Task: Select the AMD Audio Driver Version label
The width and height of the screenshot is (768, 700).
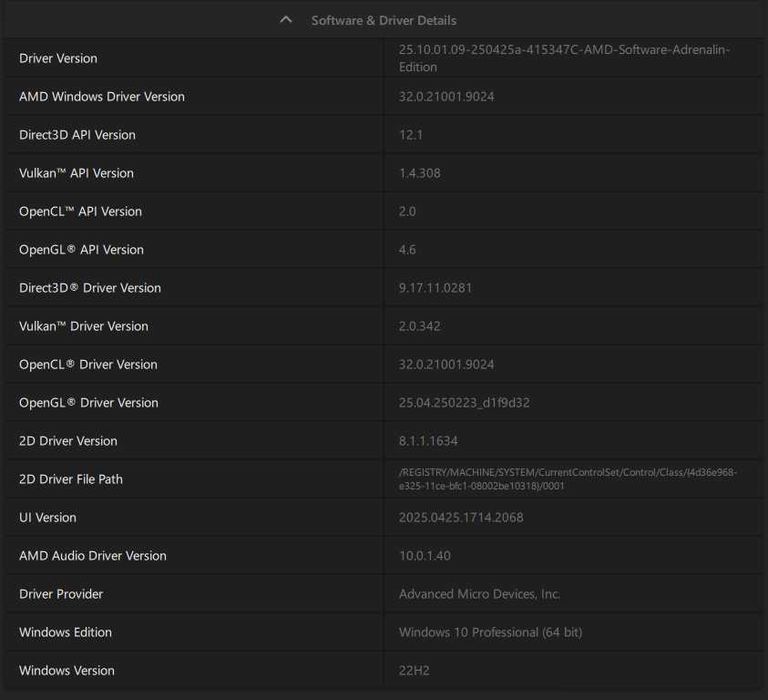Action: coord(93,555)
